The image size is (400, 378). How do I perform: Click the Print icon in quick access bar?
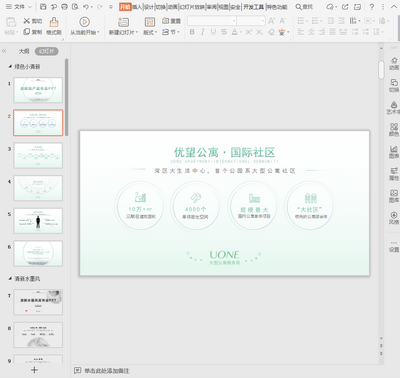(x=64, y=7)
